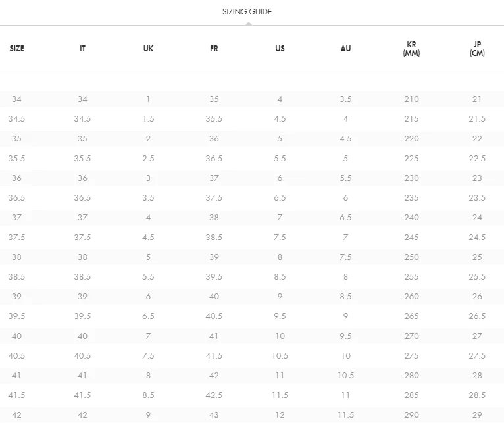Viewport: 504px width, 427px height.
Task: Click the AU column header
Action: click(x=345, y=49)
